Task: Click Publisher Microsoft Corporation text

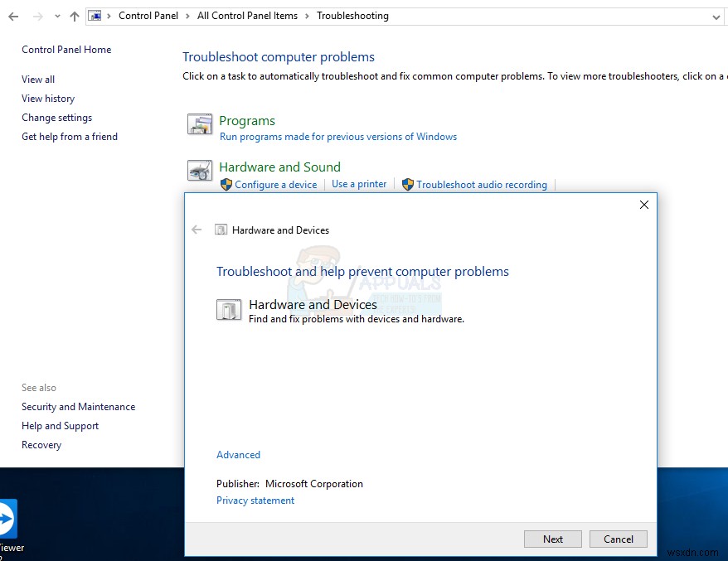Action: pyautogui.click(x=289, y=483)
